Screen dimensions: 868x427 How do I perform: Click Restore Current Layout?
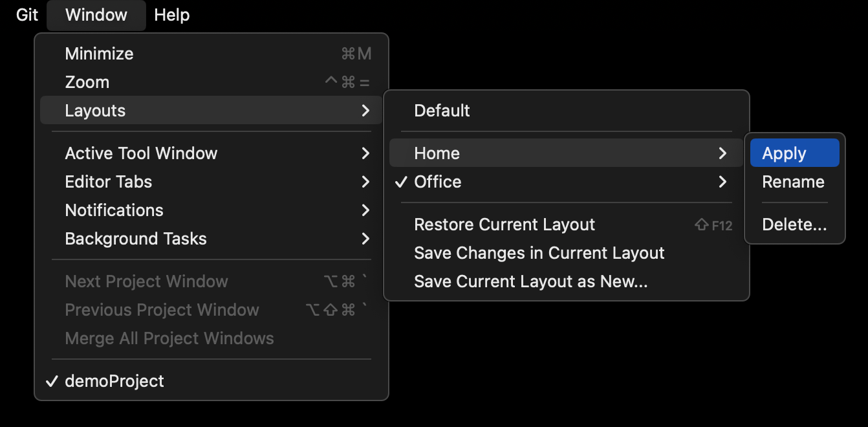(505, 224)
